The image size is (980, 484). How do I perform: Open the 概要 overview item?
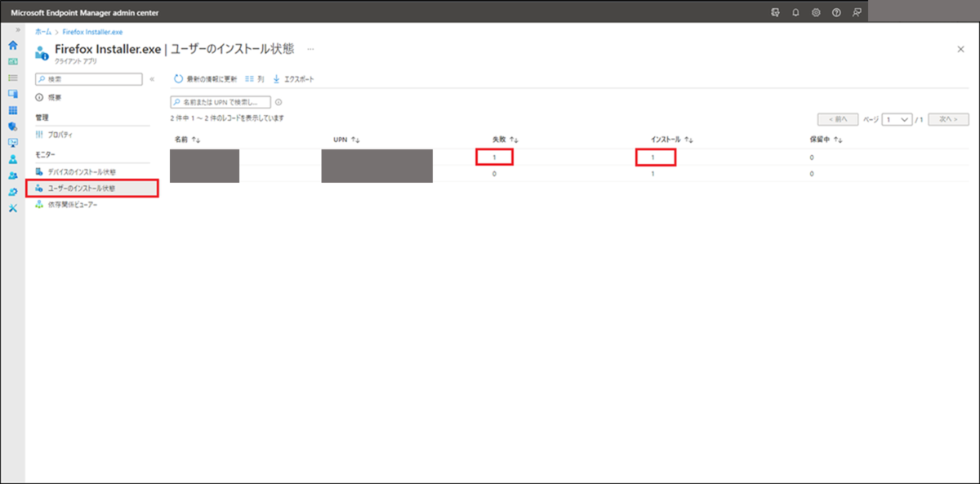pos(49,97)
